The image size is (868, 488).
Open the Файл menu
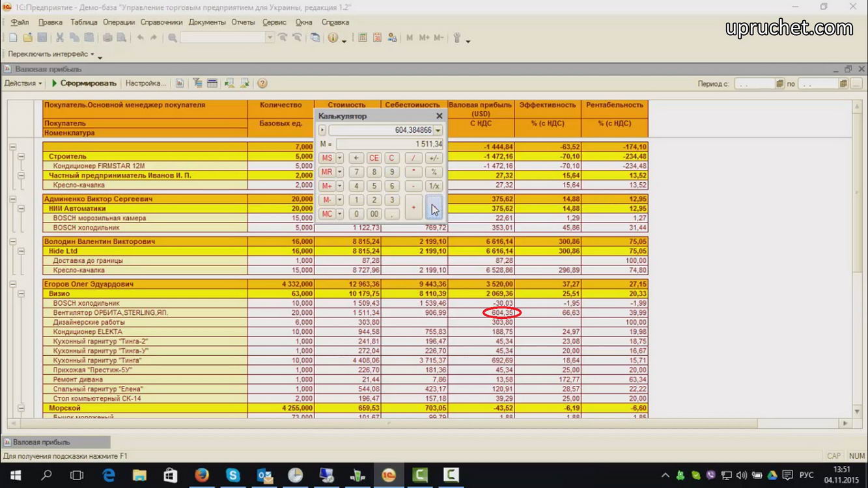[20, 22]
